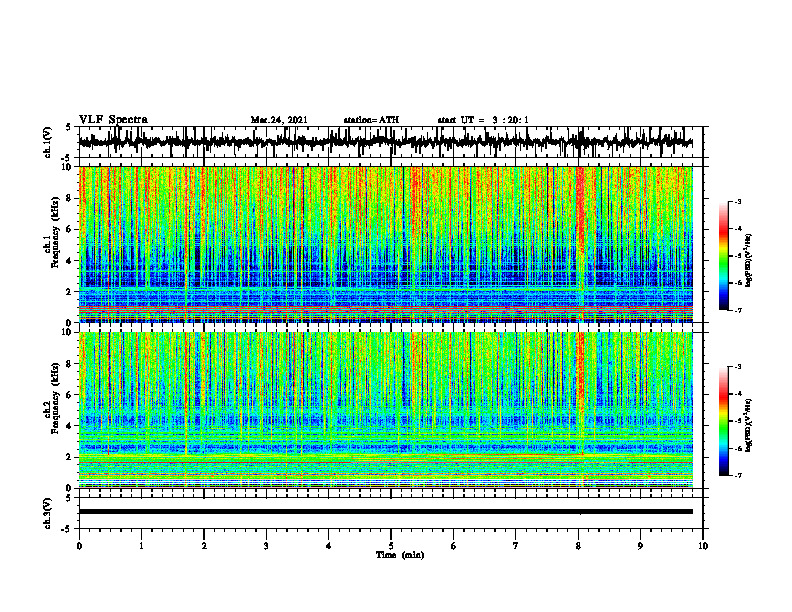Click the '10' tick on the time axis

click(703, 546)
